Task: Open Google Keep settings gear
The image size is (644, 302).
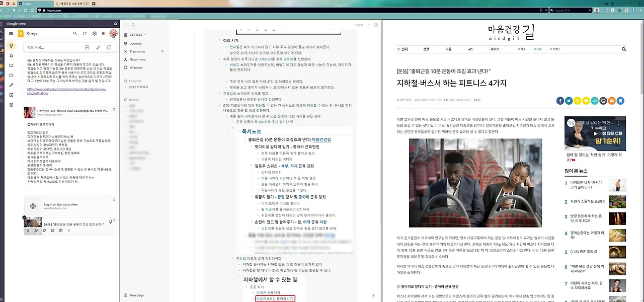Action: point(95,34)
